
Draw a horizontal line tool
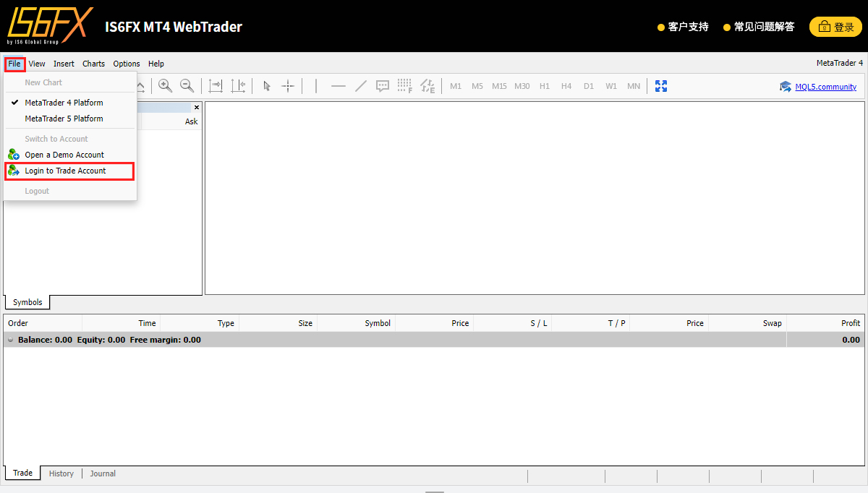pos(338,86)
